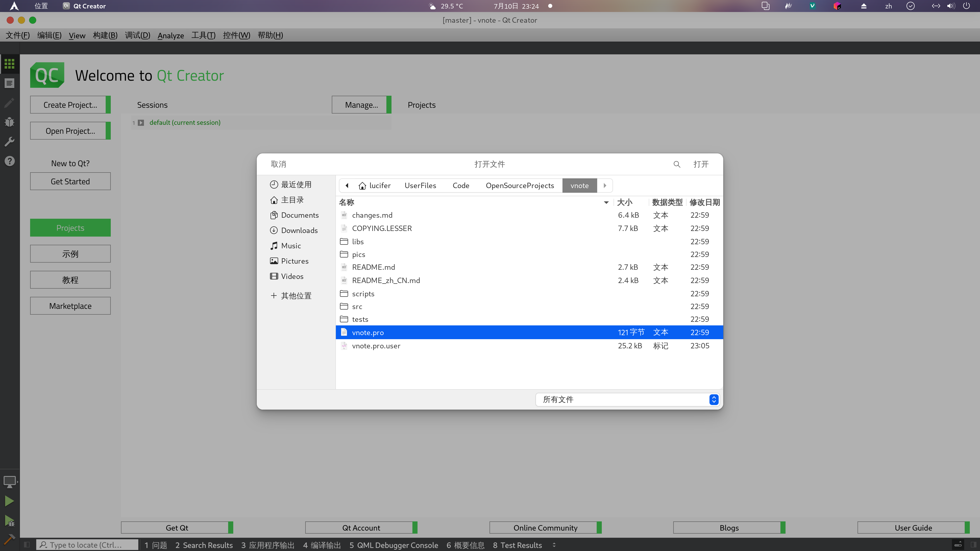Click the Marketplace button

70,305
